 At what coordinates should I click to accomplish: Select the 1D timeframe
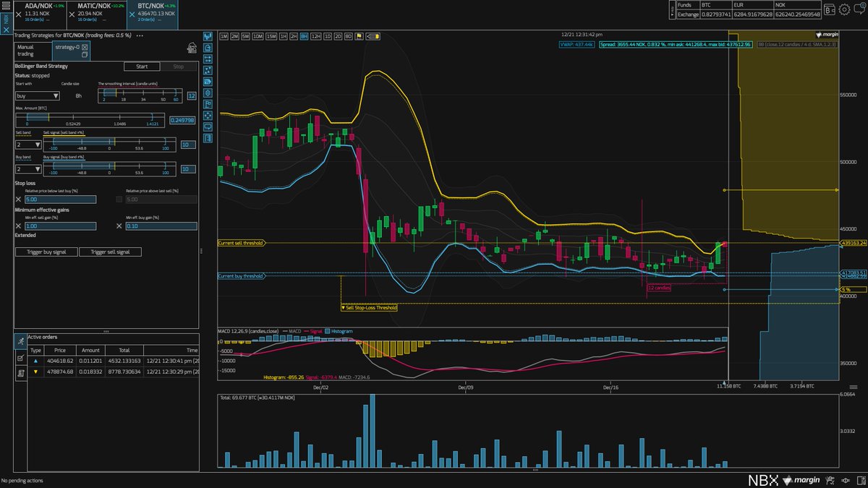tap(327, 35)
